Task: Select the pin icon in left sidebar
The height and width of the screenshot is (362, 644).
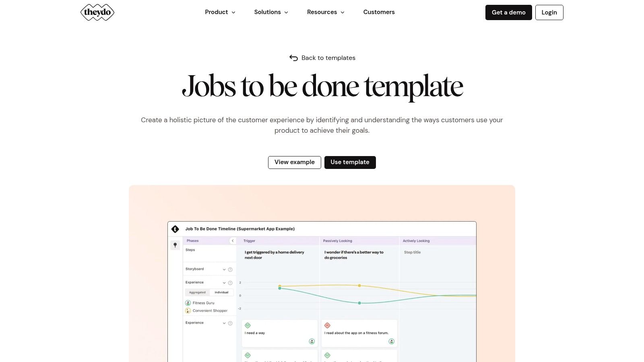Action: point(175,245)
